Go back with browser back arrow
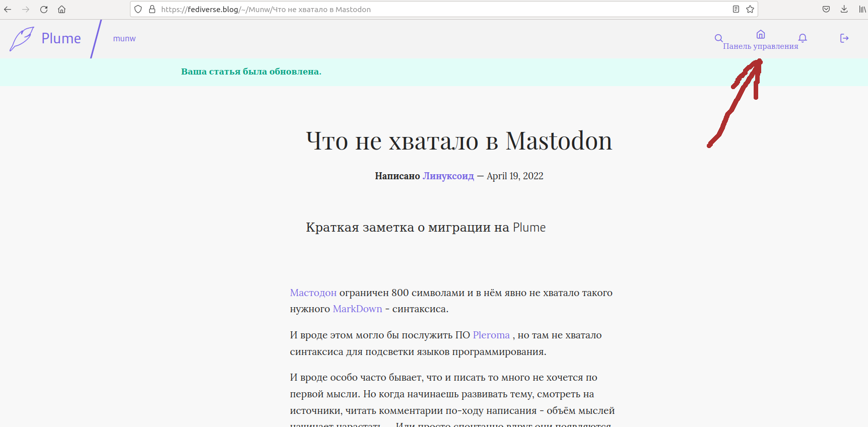This screenshot has height=427, width=868. 8,9
